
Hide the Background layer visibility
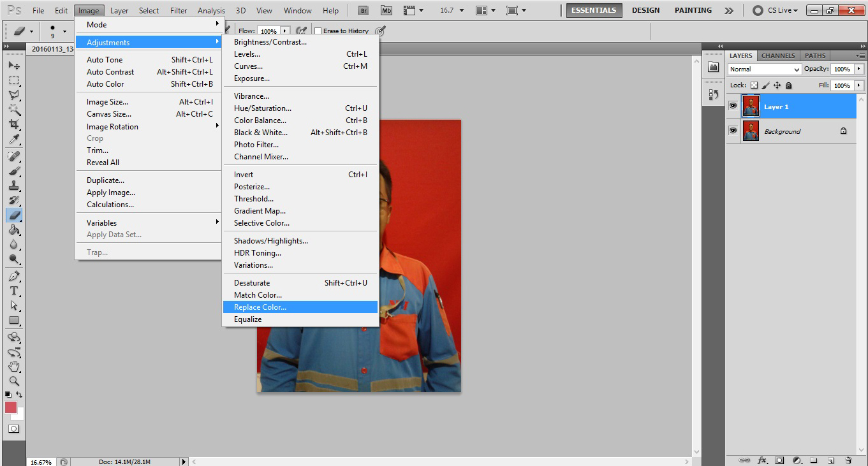pos(732,131)
